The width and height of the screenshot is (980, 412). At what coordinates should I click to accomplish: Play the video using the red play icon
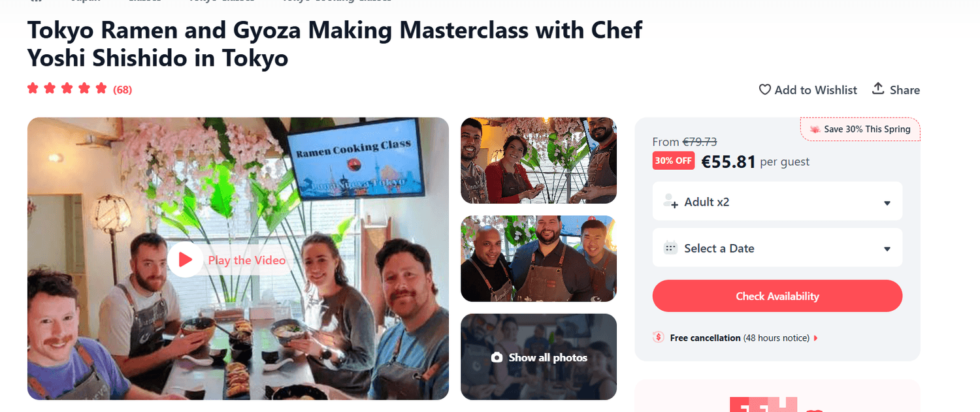click(x=185, y=260)
